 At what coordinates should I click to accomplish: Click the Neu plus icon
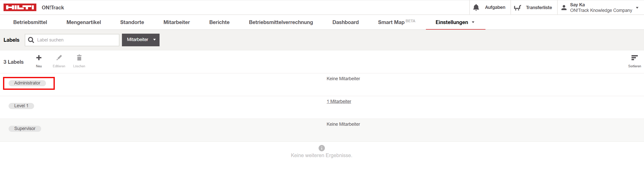pos(39,58)
